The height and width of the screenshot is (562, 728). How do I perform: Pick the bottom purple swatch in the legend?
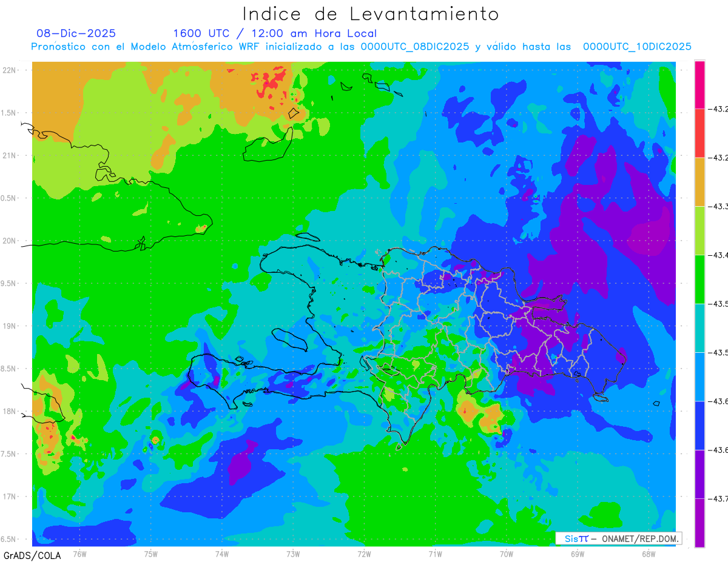tap(699, 523)
